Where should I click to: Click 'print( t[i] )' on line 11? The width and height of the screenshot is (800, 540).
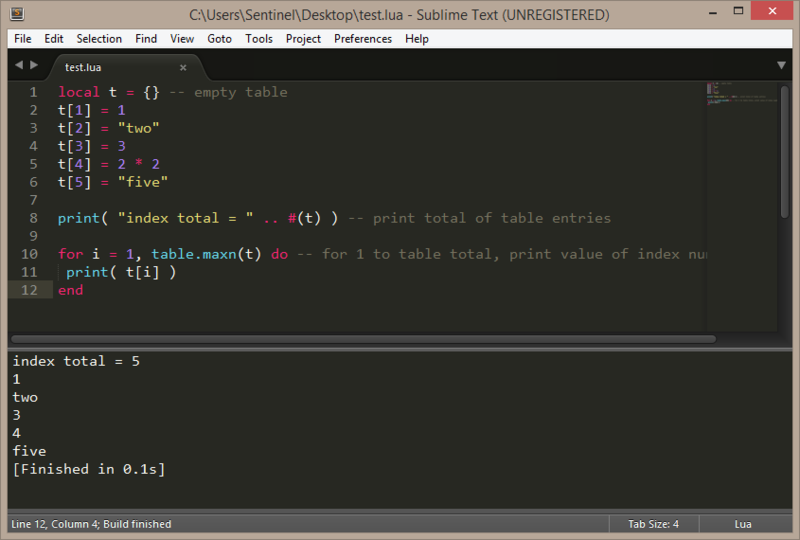[121, 272]
